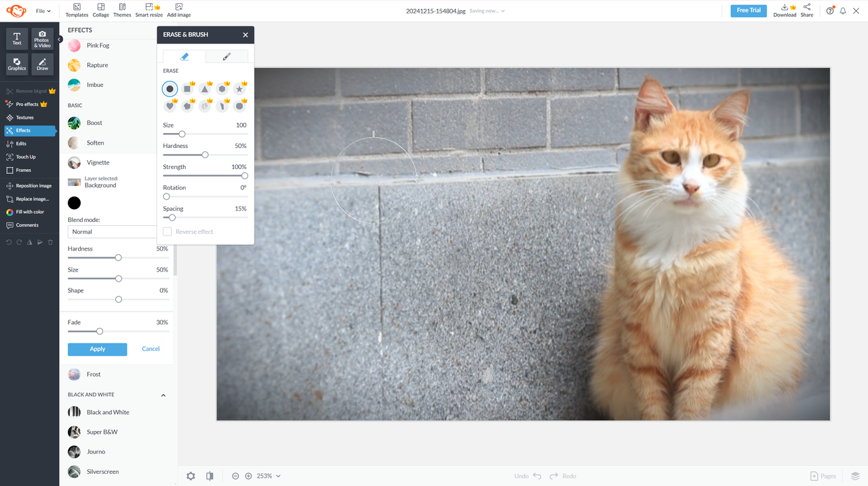Open the 253% zoom level dropdown
Screen dimensions: 868x486
pos(269,476)
